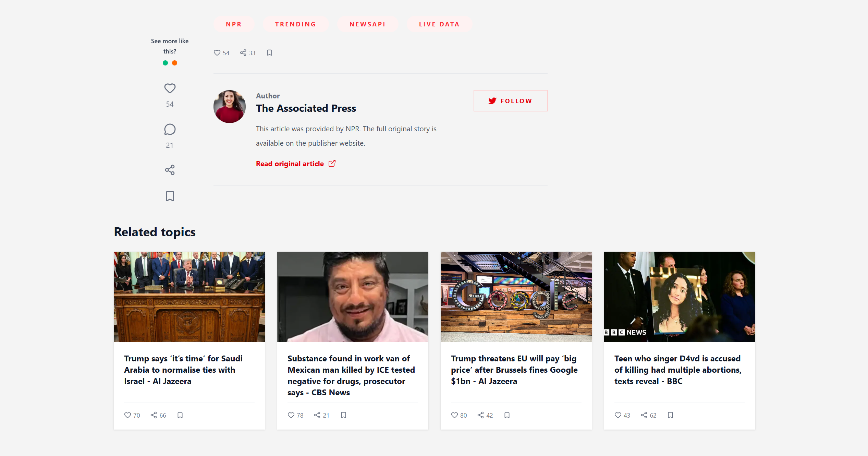The height and width of the screenshot is (456, 868).
Task: Like the article using sidebar heart icon
Action: click(170, 88)
